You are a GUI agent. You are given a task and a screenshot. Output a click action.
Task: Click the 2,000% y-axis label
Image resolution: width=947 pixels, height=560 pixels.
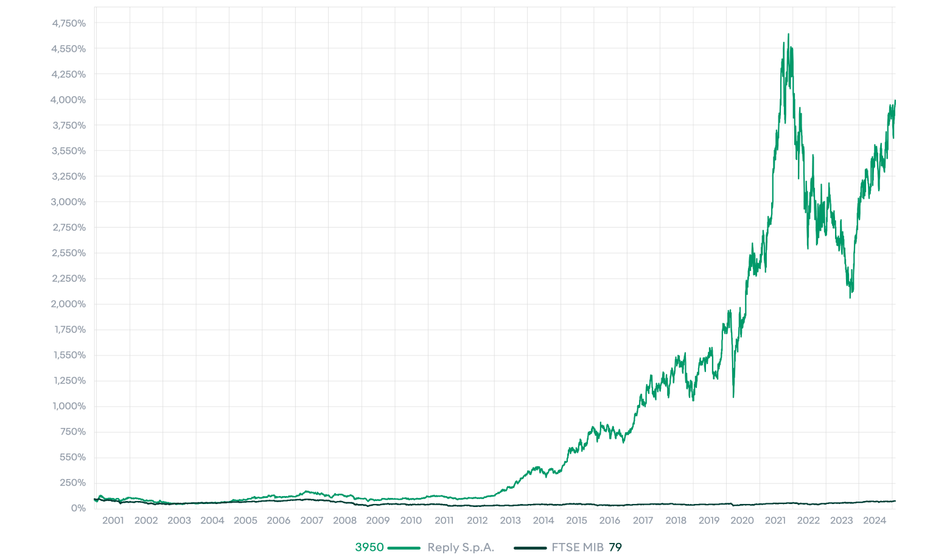click(x=69, y=304)
